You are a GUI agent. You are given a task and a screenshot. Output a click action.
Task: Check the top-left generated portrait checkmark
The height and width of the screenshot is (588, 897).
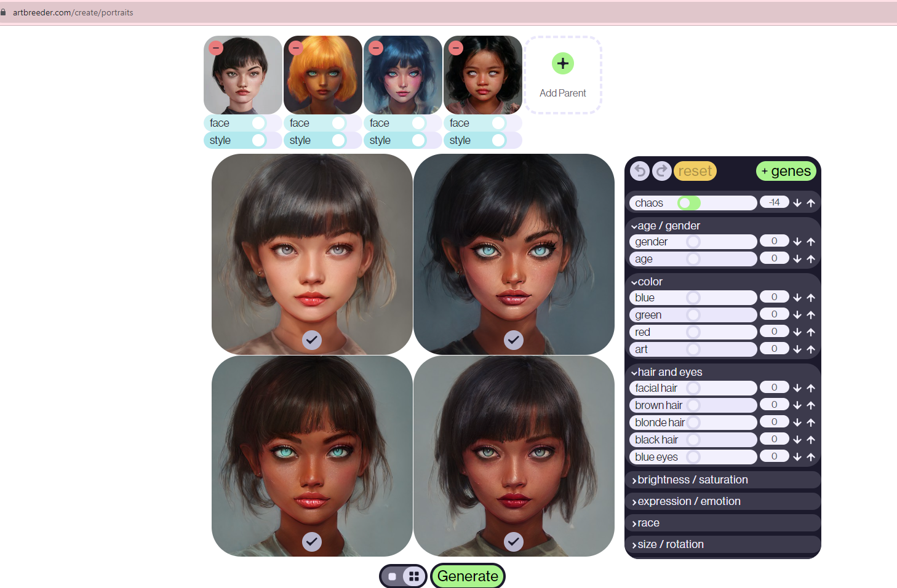(312, 340)
